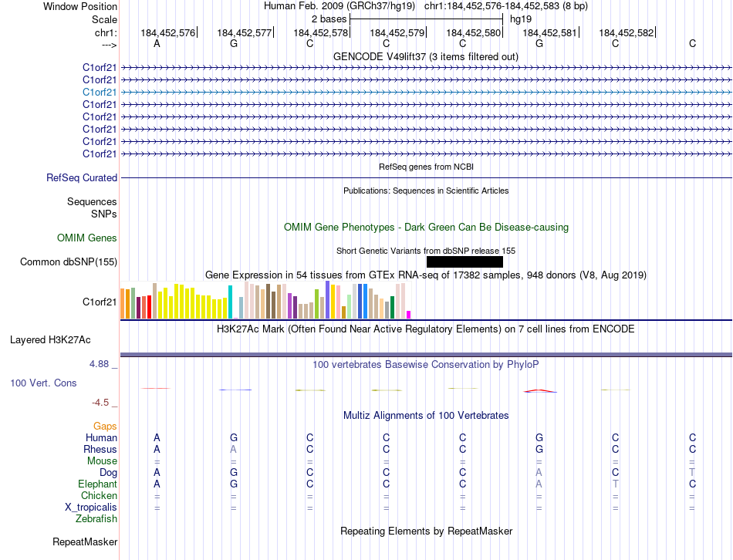This screenshot has width=733, height=560.
Task: Open the light-blue highlighted C1orf21 transcript label
Action: (x=100, y=92)
